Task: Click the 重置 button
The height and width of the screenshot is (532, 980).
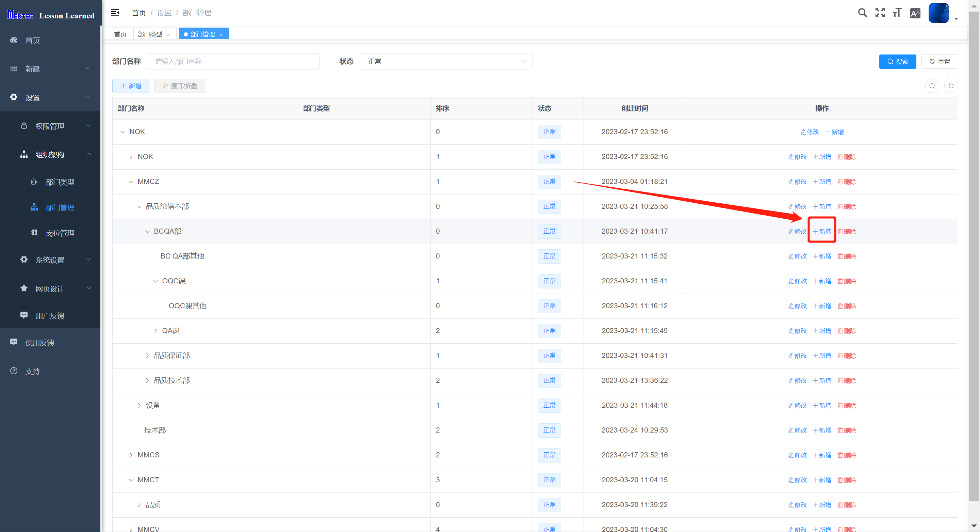Action: click(940, 61)
